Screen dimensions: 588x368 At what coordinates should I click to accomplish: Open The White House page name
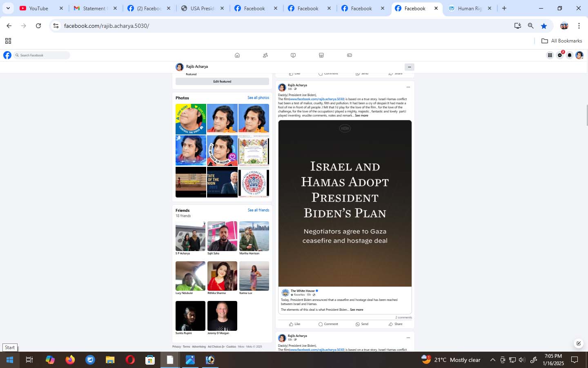pyautogui.click(x=303, y=291)
